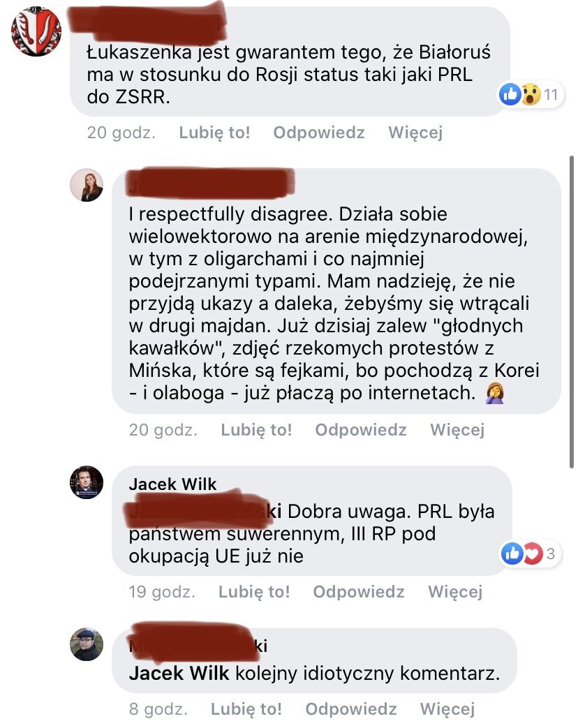Open avatar of the man wearing a cap
Viewport: 578px width, 728px height.
tap(87, 644)
